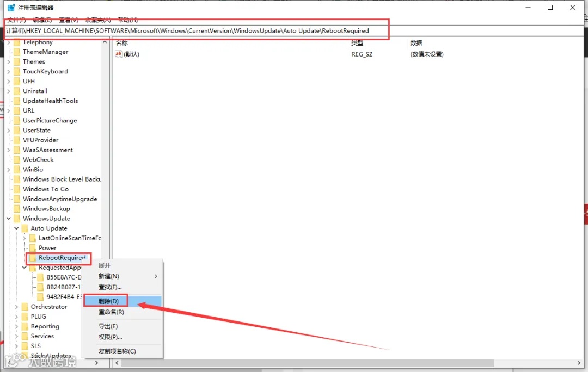Click the registry path address bar
The height and width of the screenshot is (372, 588).
click(294, 30)
